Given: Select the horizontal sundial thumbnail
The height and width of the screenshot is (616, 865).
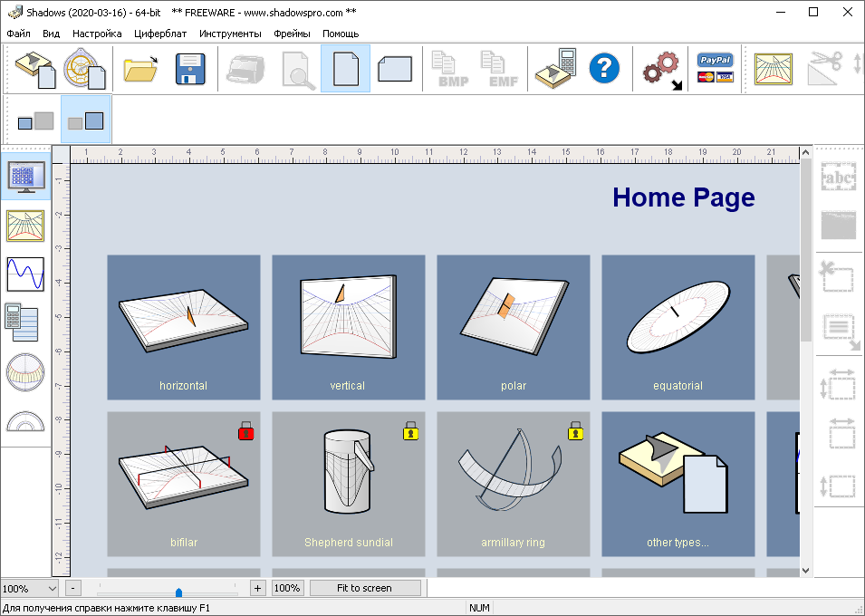Looking at the screenshot, I should click(184, 327).
